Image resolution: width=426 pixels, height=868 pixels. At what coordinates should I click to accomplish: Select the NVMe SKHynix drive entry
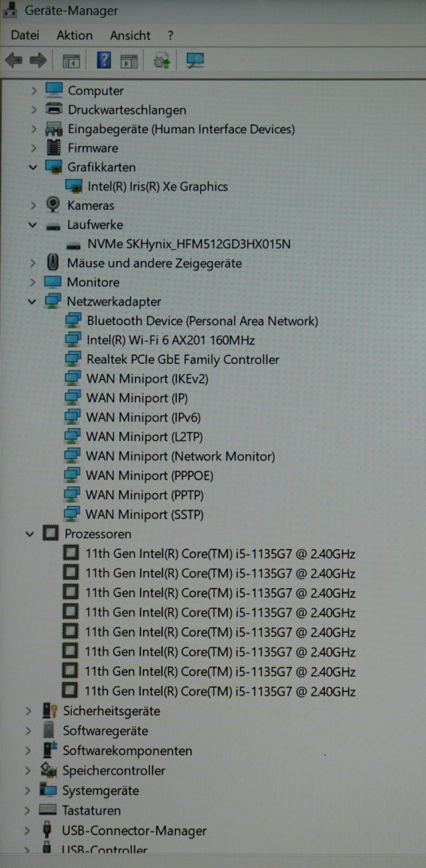pos(188,244)
